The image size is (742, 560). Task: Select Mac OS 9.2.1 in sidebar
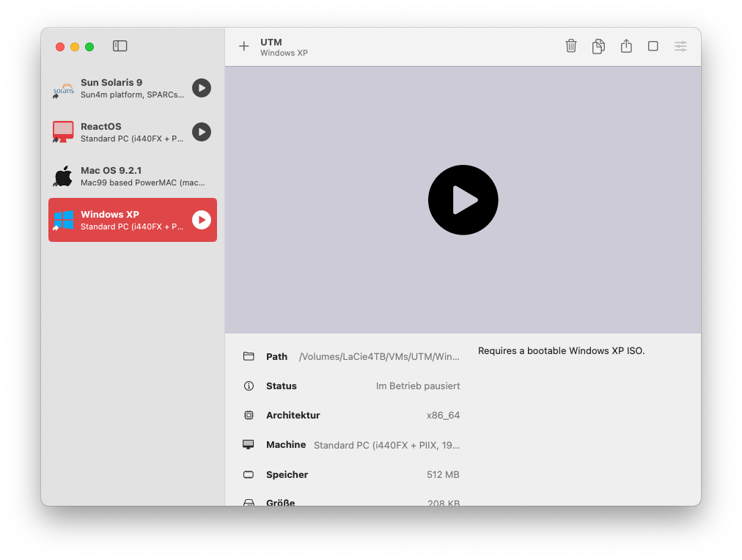[x=132, y=176]
